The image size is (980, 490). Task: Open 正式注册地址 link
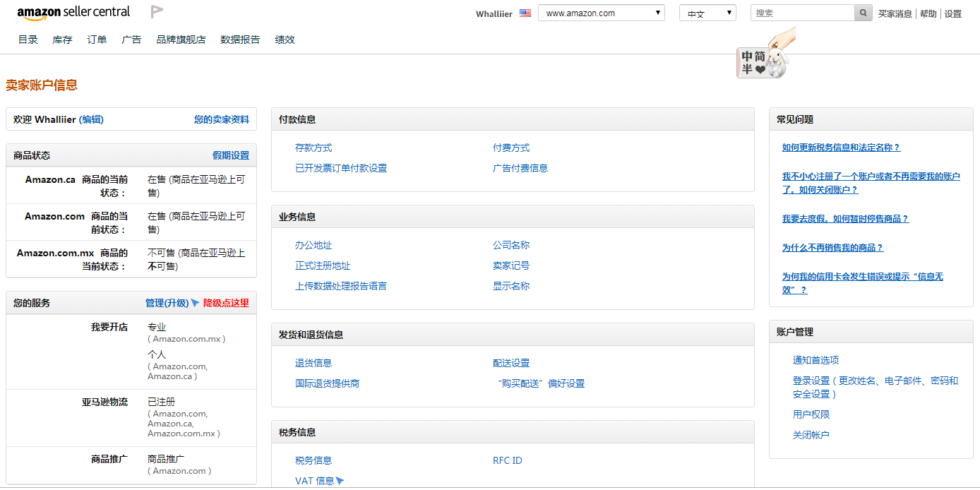(x=323, y=265)
